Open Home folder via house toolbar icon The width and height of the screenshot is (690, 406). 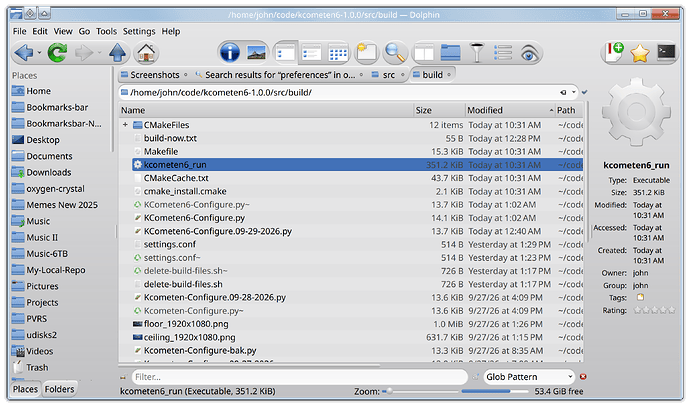pos(146,53)
